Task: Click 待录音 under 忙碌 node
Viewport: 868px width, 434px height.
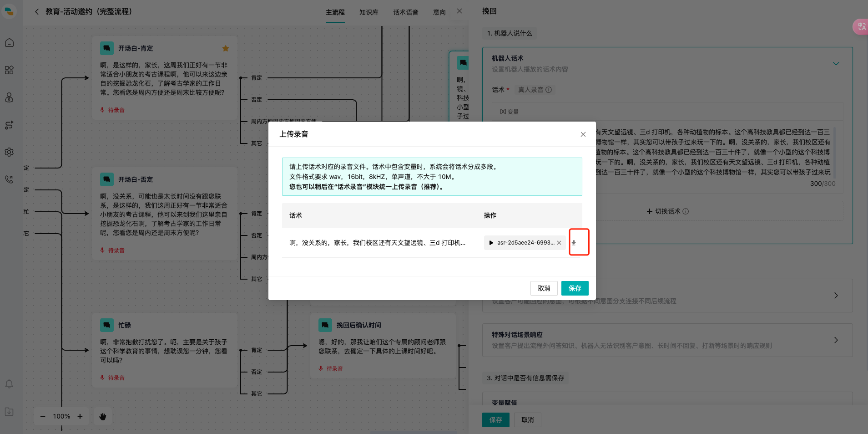Action: pyautogui.click(x=112, y=378)
